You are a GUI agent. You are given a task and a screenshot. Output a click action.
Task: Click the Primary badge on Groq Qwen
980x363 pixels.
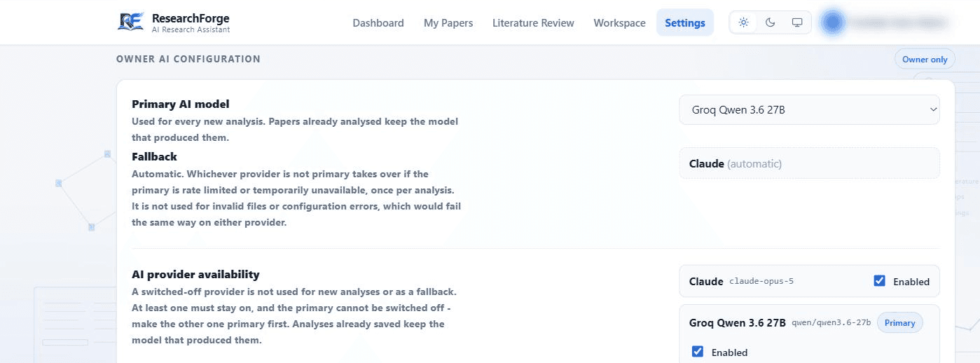tap(899, 323)
